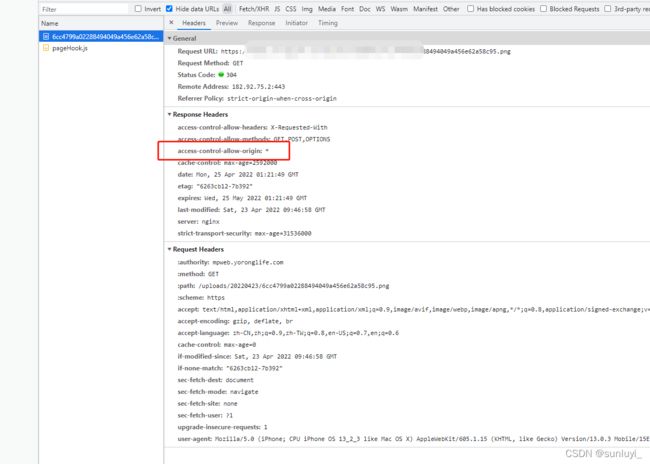The width and height of the screenshot is (650, 464).
Task: Filter by CSS requests
Action: [x=291, y=9]
